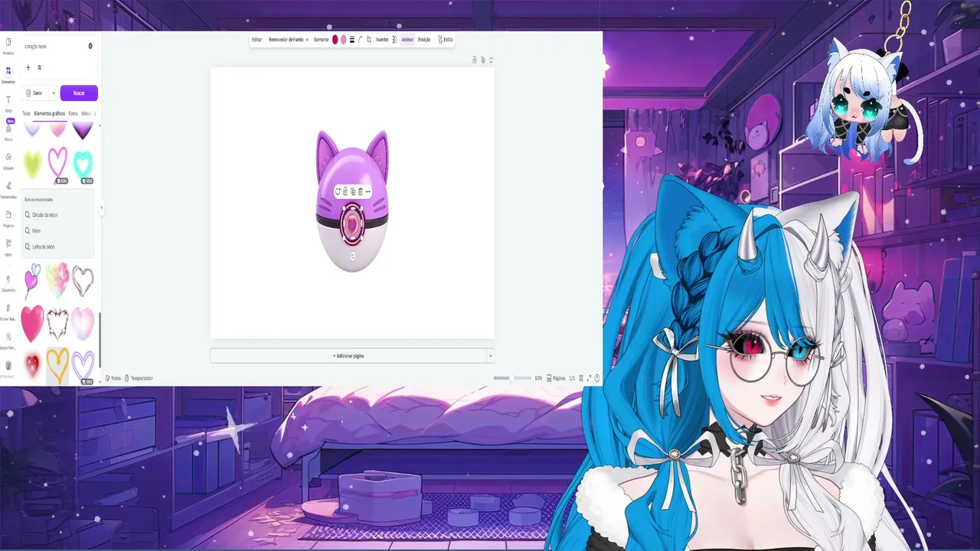Open the help question mark icon
980x551 pixels.
pos(597,378)
